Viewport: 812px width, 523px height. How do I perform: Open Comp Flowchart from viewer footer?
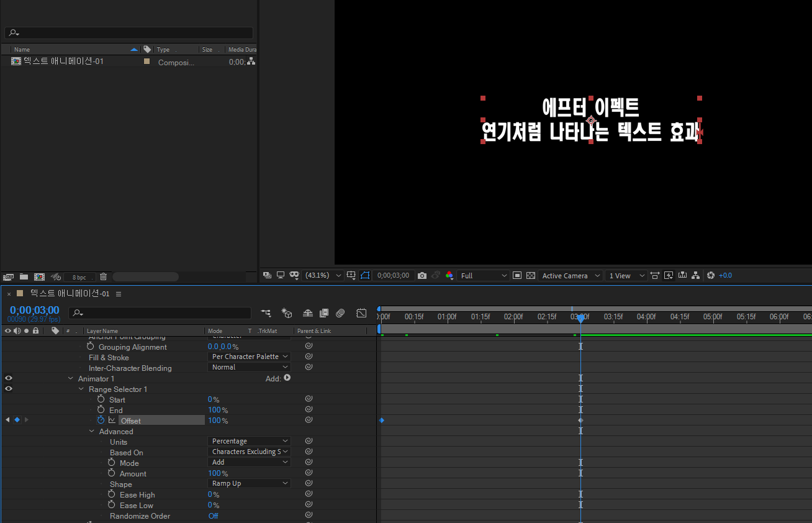tap(696, 275)
